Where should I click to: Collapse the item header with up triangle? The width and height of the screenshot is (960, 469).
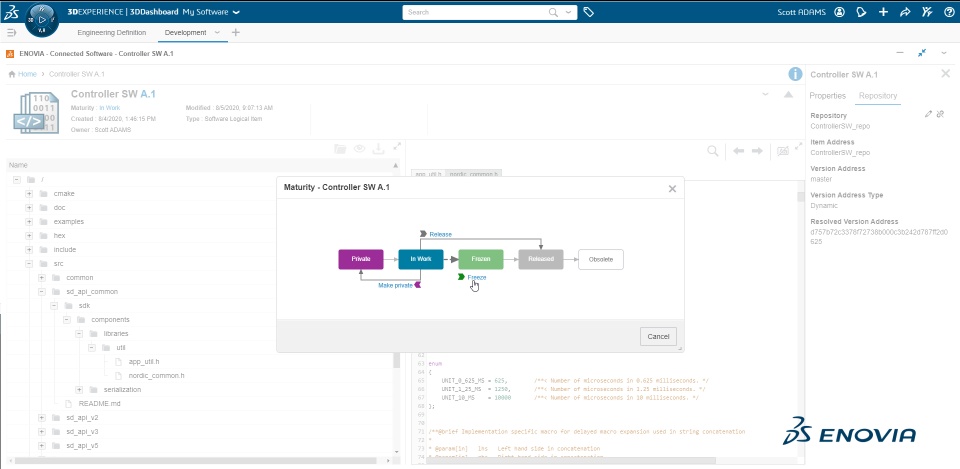(789, 94)
